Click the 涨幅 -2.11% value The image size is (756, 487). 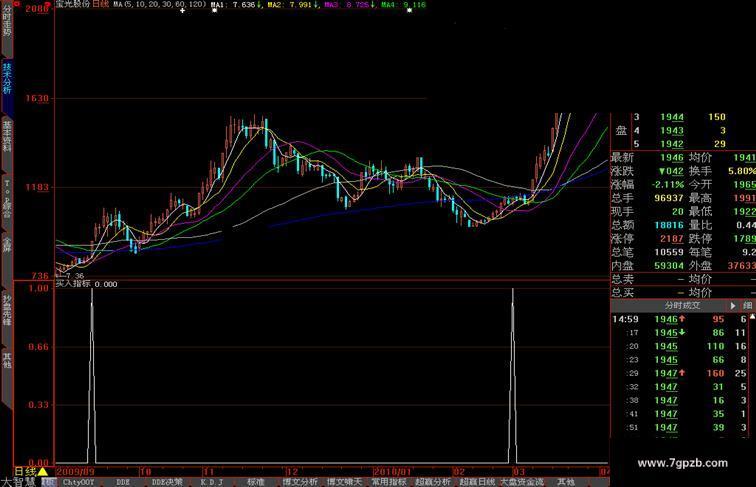point(668,184)
